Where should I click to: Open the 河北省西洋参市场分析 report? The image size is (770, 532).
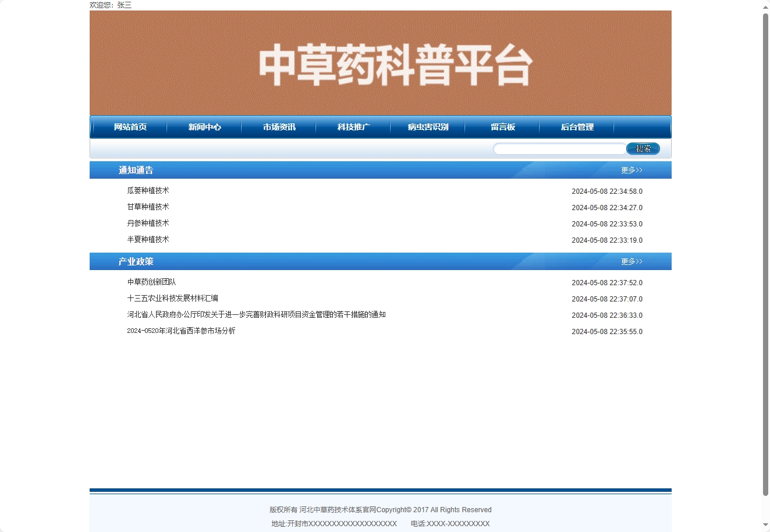tap(180, 331)
